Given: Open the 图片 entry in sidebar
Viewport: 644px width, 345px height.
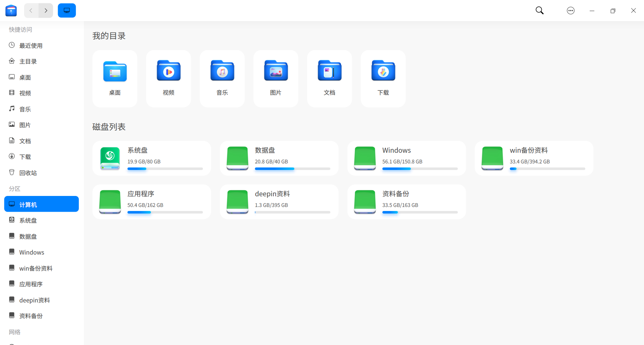Looking at the screenshot, I should [x=24, y=125].
